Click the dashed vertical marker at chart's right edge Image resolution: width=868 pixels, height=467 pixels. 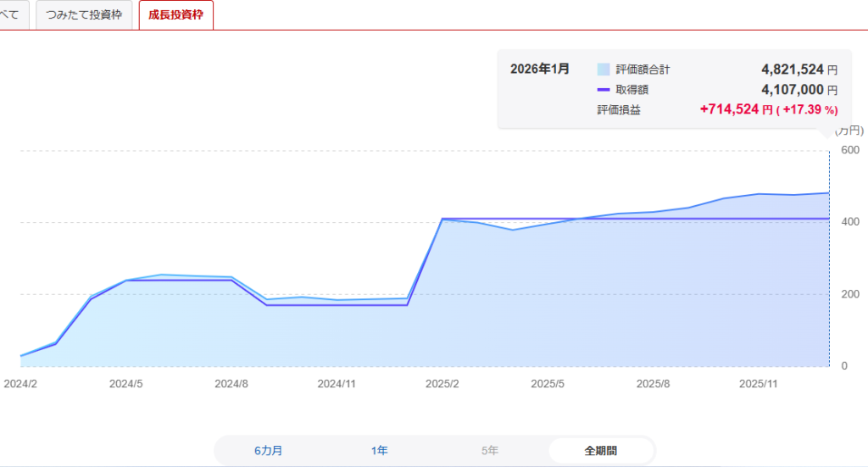pos(829,254)
